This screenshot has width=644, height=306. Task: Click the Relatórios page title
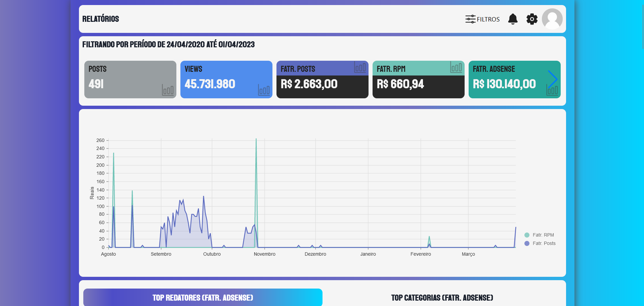coord(100,19)
